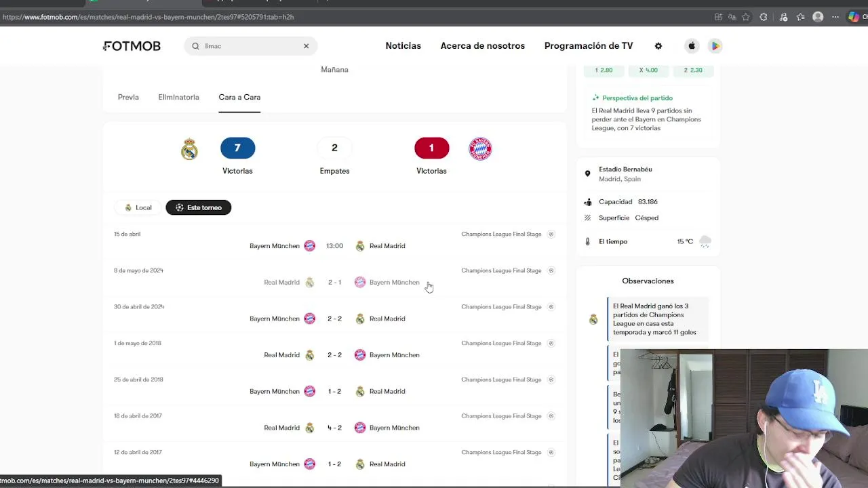Select the odds button X 4.00
868x488 pixels.
(648, 70)
